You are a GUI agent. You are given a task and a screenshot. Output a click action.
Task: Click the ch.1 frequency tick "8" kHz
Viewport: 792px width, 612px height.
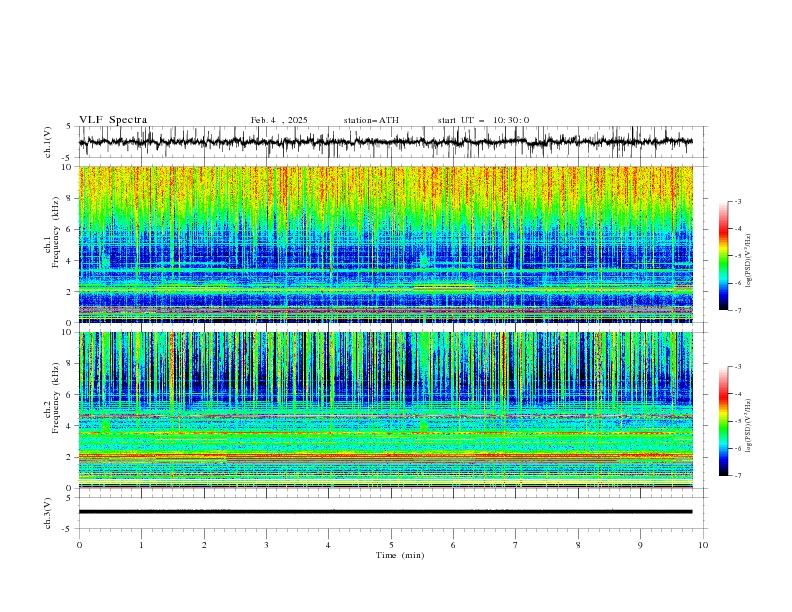(x=70, y=198)
